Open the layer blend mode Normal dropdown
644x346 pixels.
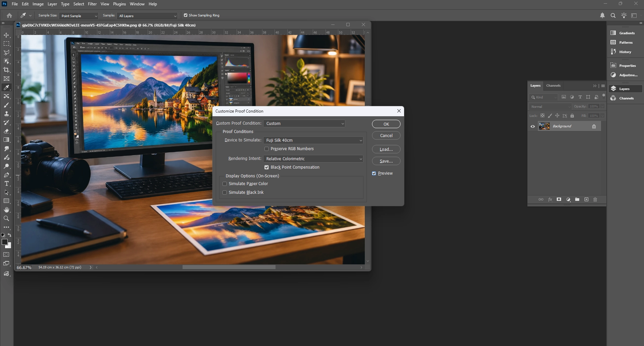(x=550, y=106)
